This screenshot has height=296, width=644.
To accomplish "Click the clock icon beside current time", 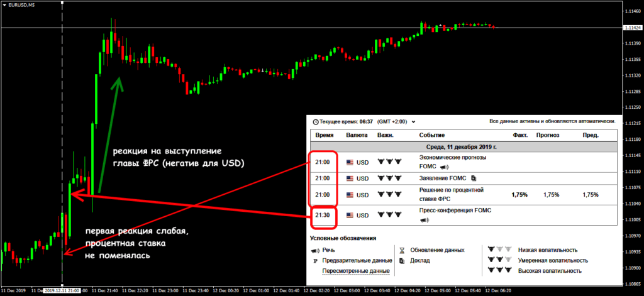I will pyautogui.click(x=315, y=122).
